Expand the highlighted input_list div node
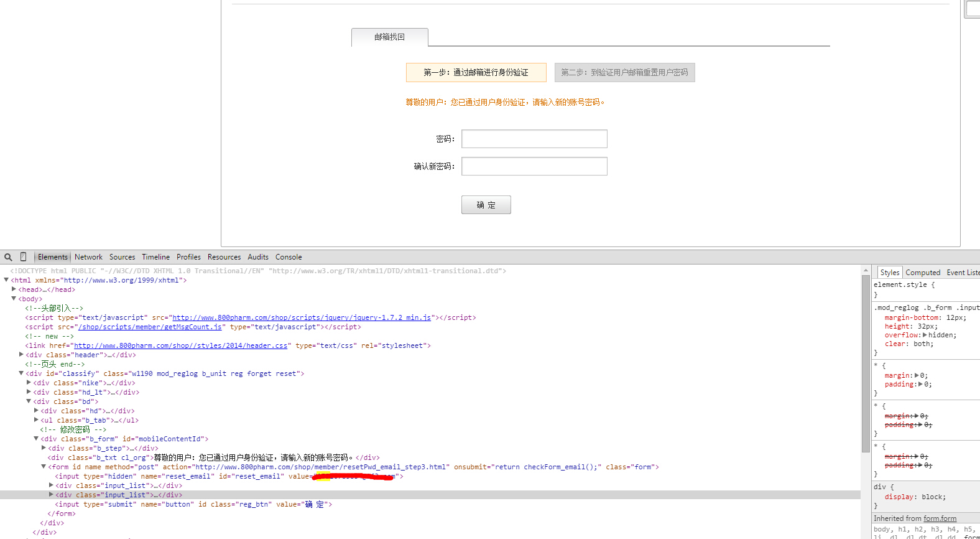Image resolution: width=980 pixels, height=539 pixels. (x=51, y=495)
